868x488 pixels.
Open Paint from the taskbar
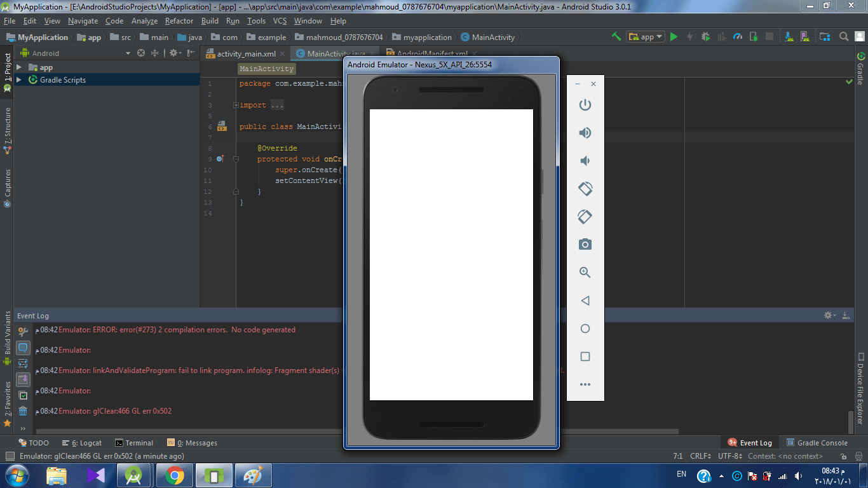pos(253,475)
